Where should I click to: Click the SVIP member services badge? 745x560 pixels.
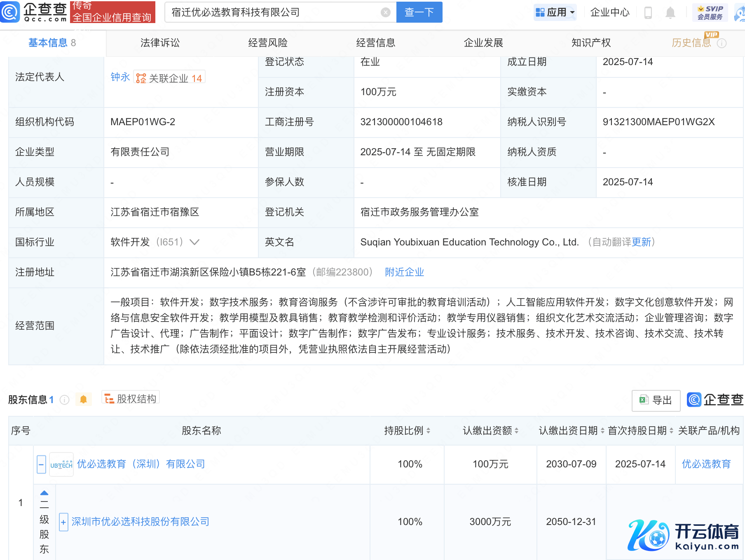point(710,12)
